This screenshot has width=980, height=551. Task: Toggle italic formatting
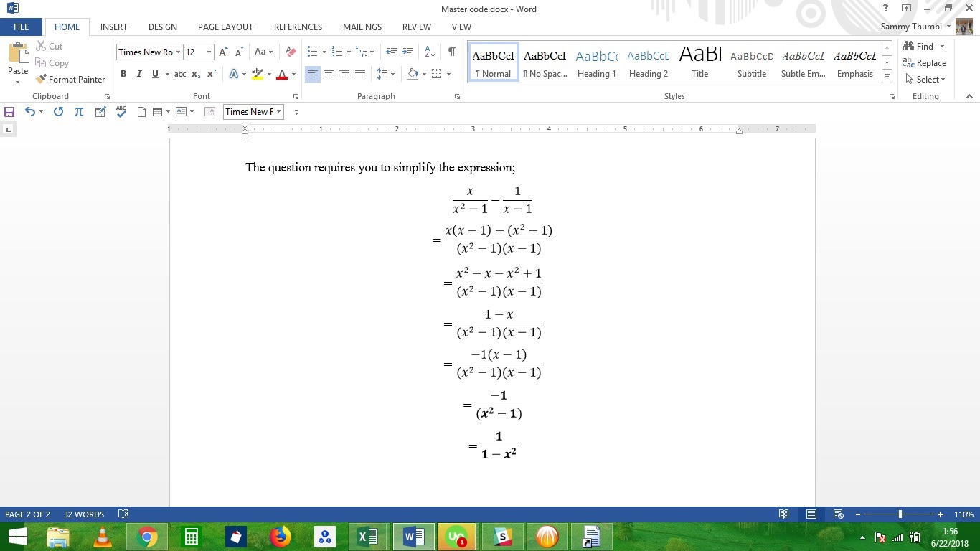(x=139, y=74)
